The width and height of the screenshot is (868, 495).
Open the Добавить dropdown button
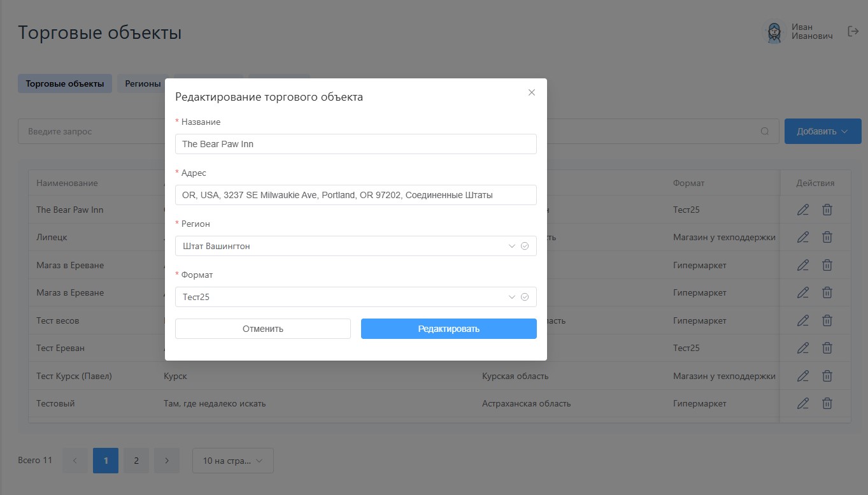pos(822,131)
